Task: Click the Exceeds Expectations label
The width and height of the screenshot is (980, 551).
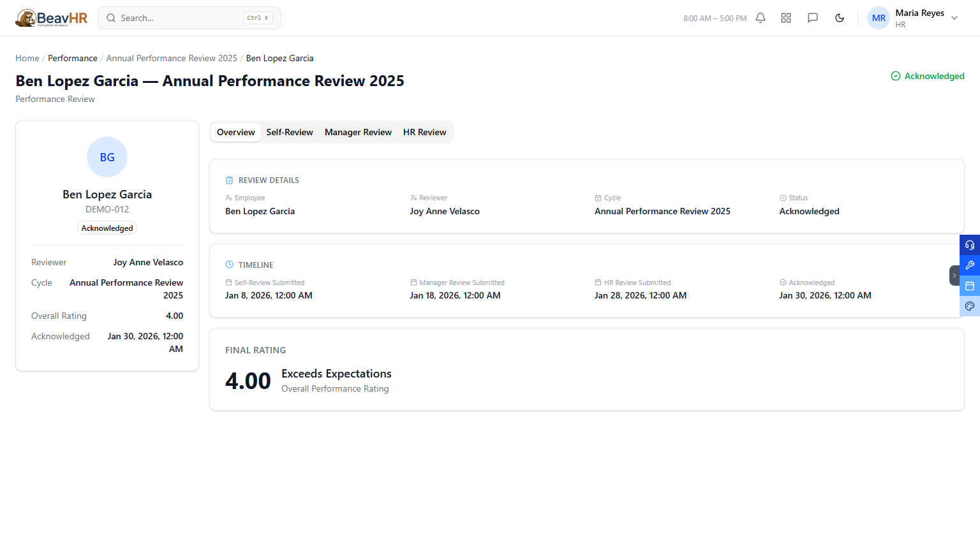Action: 336,374
